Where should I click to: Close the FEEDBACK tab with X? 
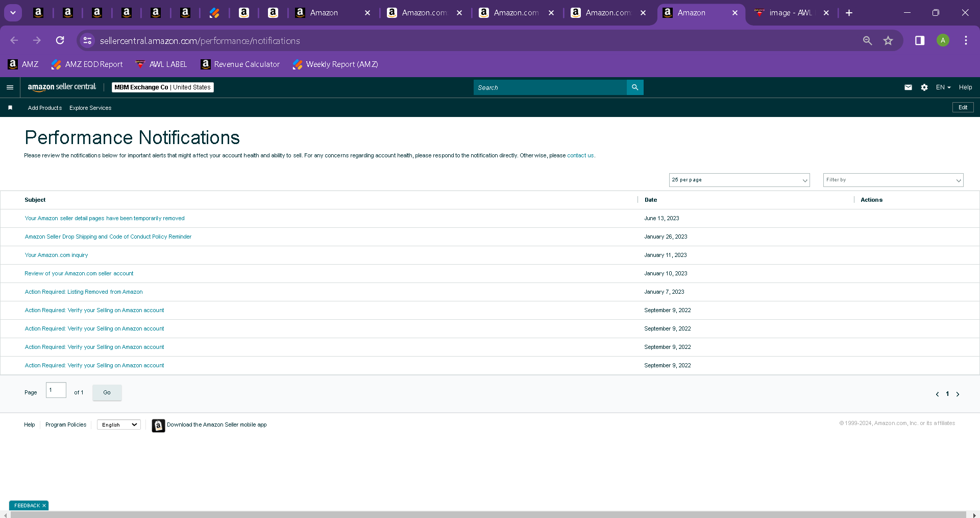pos(44,505)
